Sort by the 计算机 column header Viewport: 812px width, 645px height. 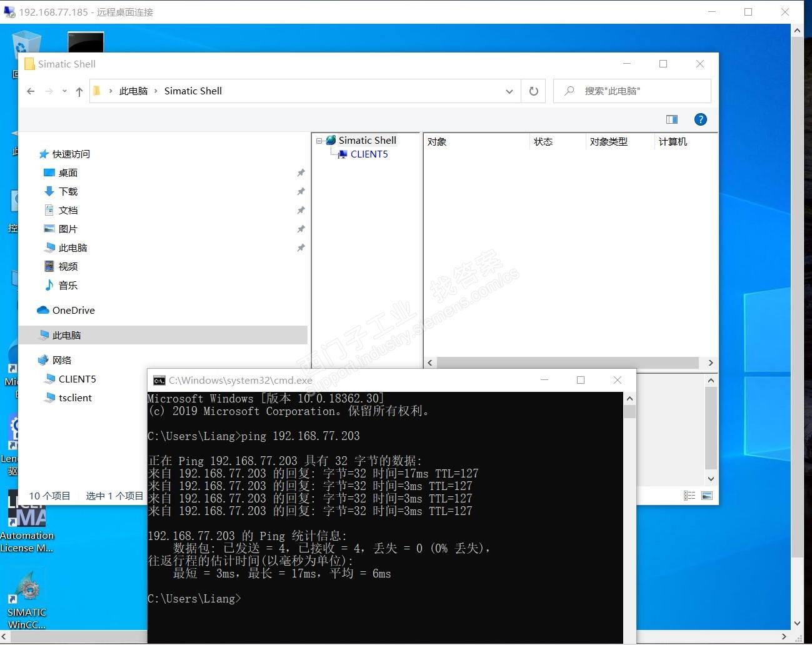point(685,142)
